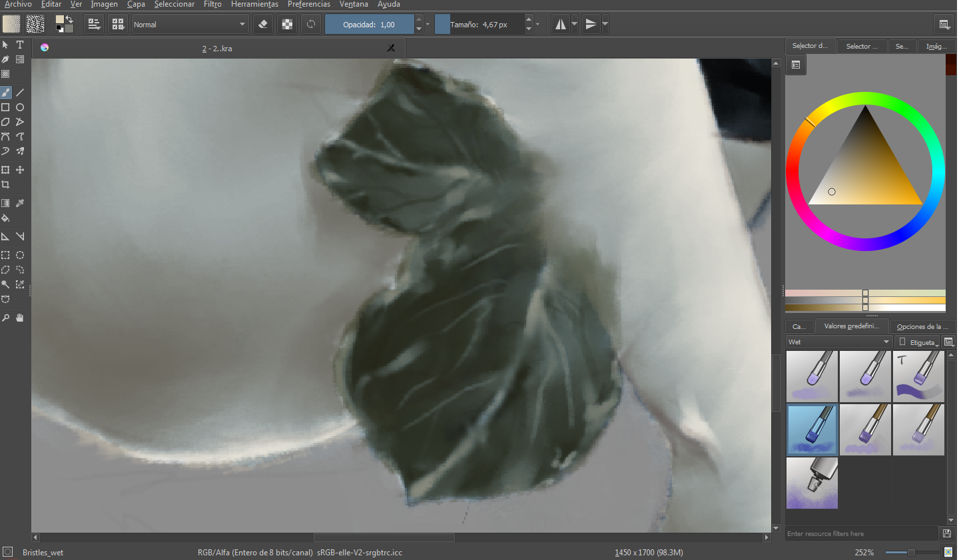Reload the original brush preset

point(311,25)
